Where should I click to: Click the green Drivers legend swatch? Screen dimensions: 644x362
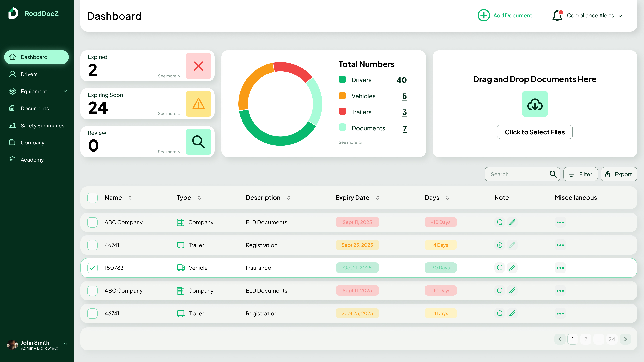point(342,80)
